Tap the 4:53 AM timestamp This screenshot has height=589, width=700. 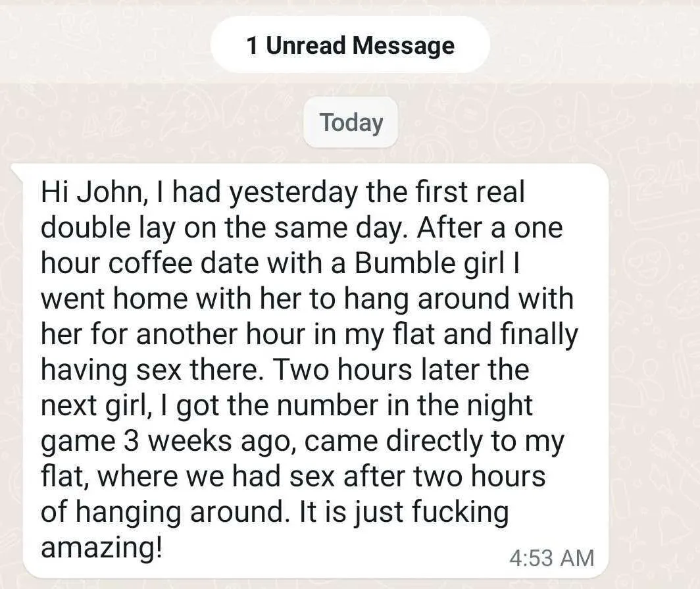551,558
